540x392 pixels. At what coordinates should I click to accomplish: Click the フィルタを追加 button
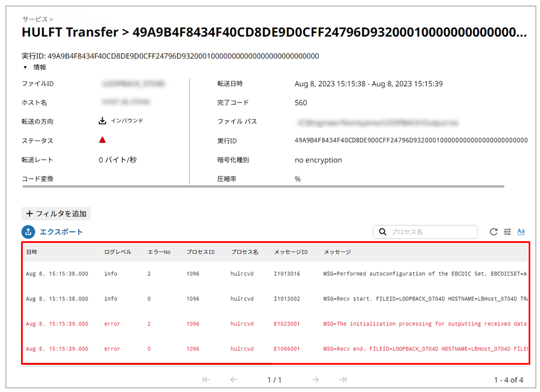tap(56, 214)
